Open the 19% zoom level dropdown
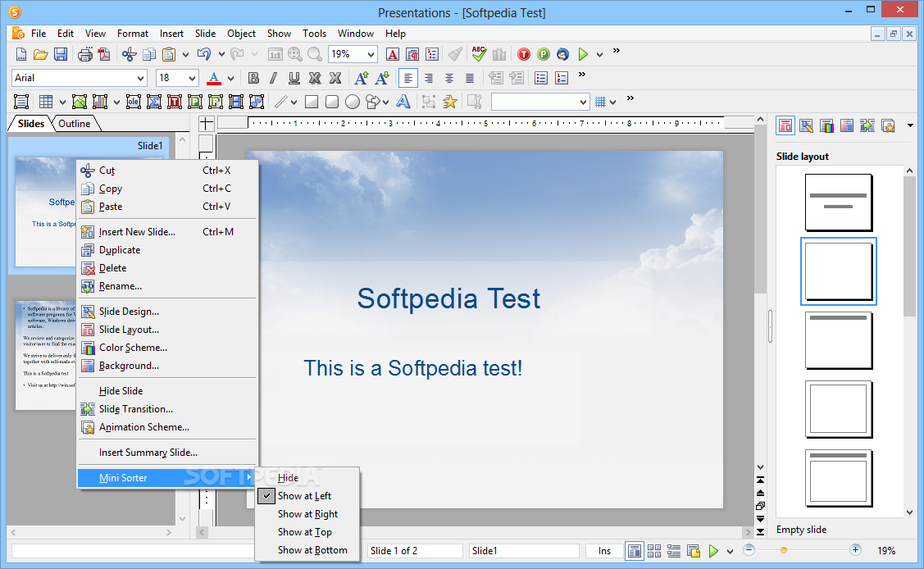924x569 pixels. click(370, 54)
